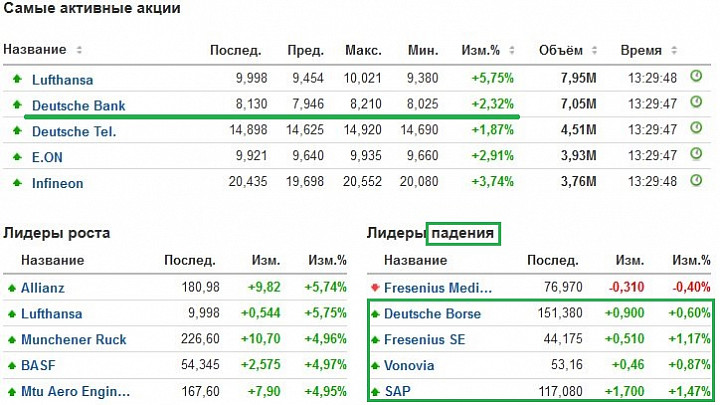
Task: Click red down arrow beside Fresenius Medi...
Action: pyautogui.click(x=375, y=288)
